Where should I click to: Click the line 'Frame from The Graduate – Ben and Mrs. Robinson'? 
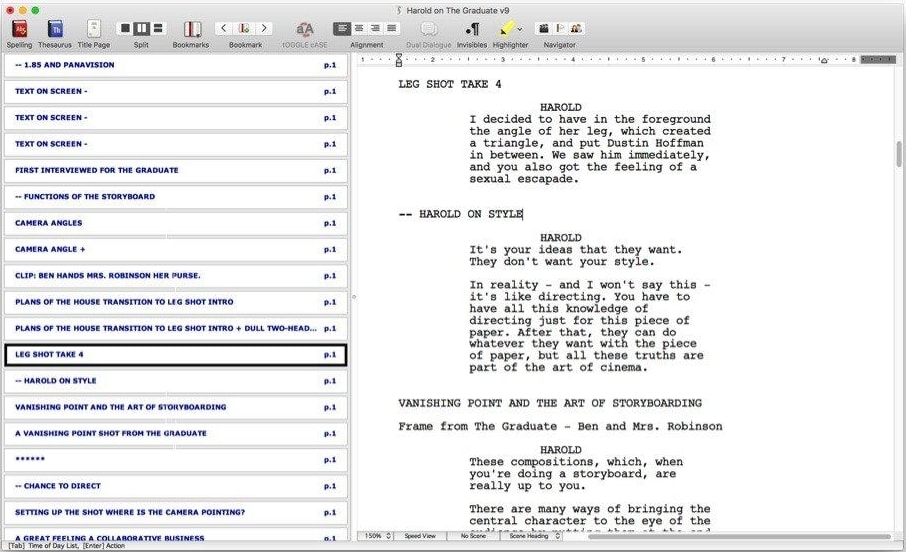(x=560, y=427)
